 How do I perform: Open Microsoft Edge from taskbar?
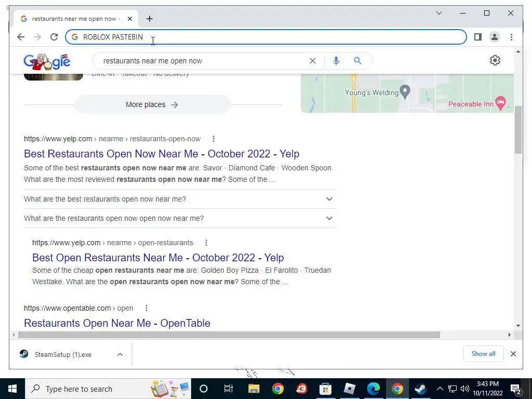pos(373,389)
